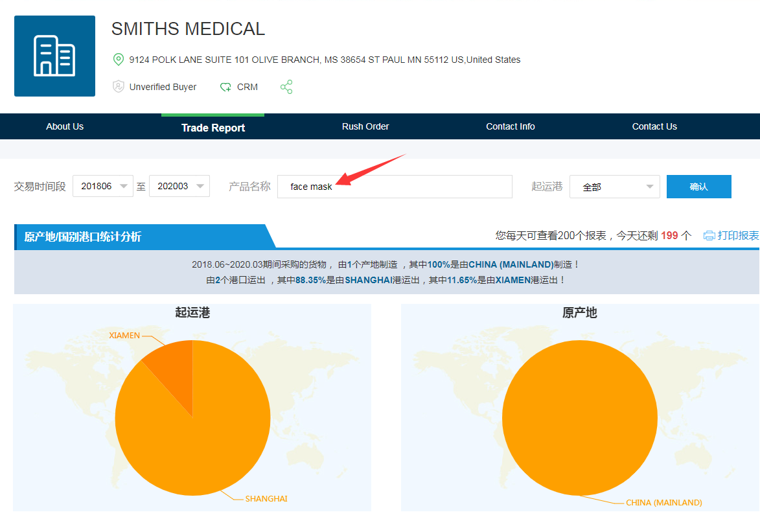
Task: Click the SMITHS MEDICAL company name heading
Action: (x=188, y=29)
